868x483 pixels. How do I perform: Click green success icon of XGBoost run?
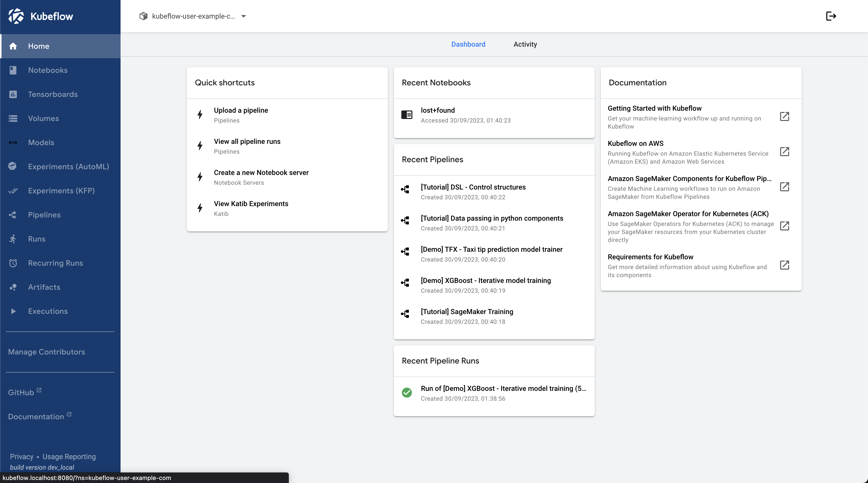[x=407, y=393]
